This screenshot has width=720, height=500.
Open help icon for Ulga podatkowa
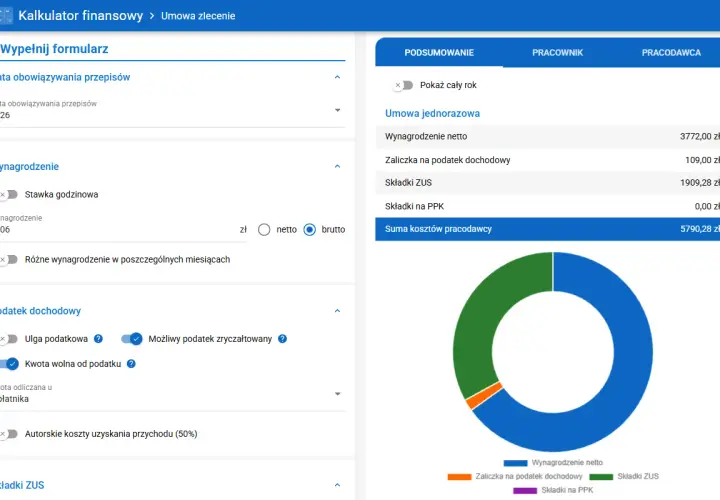click(x=98, y=339)
